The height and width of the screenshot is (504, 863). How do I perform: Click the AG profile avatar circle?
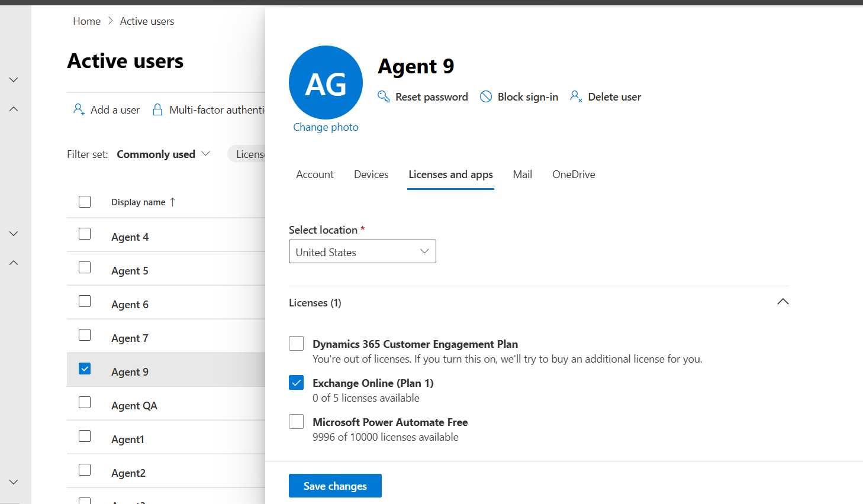click(x=326, y=83)
